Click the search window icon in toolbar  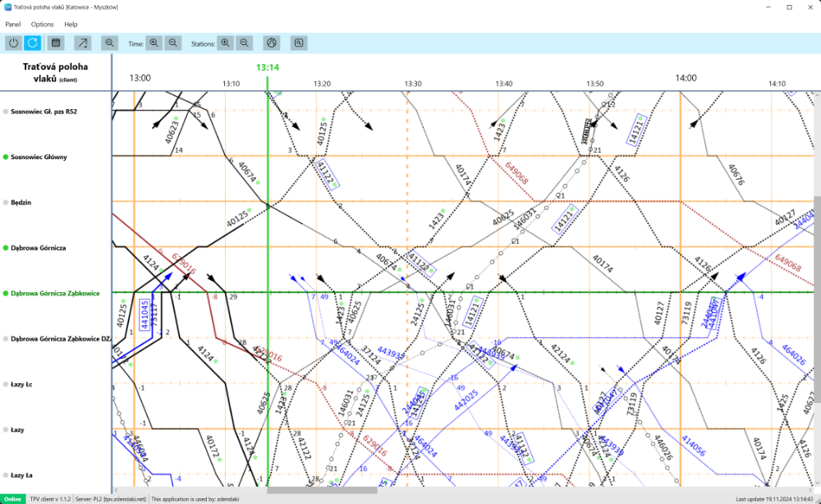pyautogui.click(x=299, y=43)
